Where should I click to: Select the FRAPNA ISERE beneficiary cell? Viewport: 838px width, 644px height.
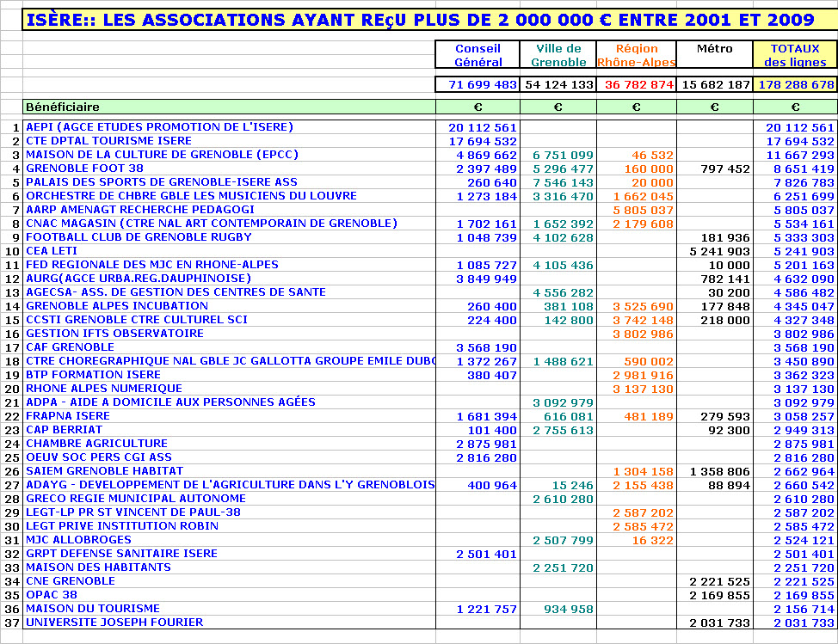pos(68,416)
